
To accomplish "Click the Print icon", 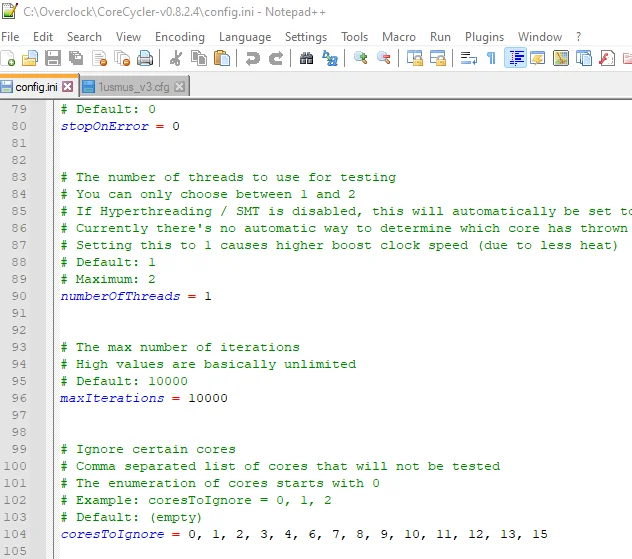I will [145, 58].
